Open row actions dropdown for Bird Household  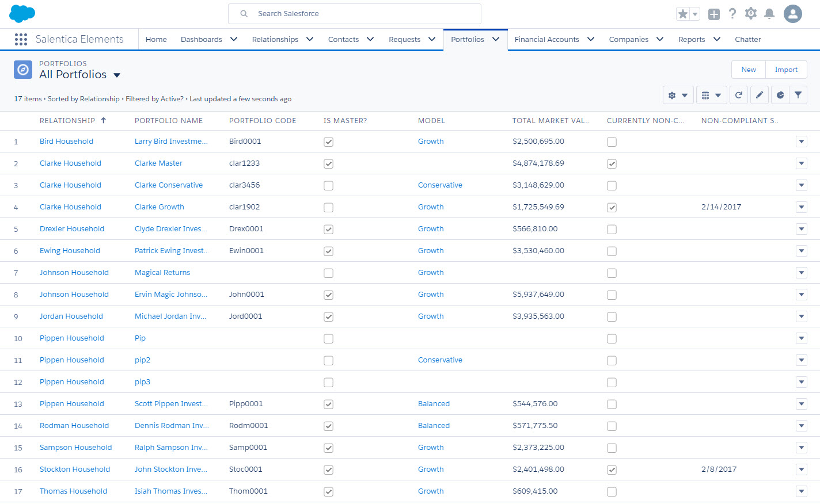point(801,142)
